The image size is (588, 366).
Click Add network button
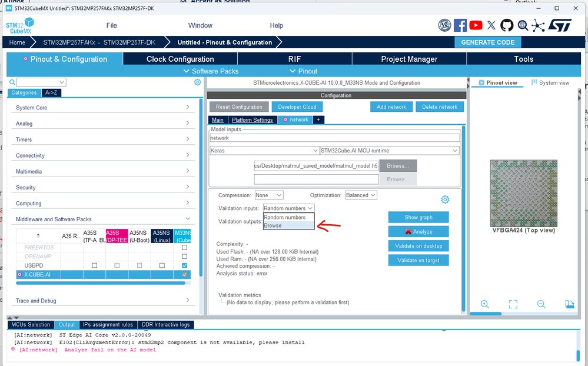[x=391, y=107]
